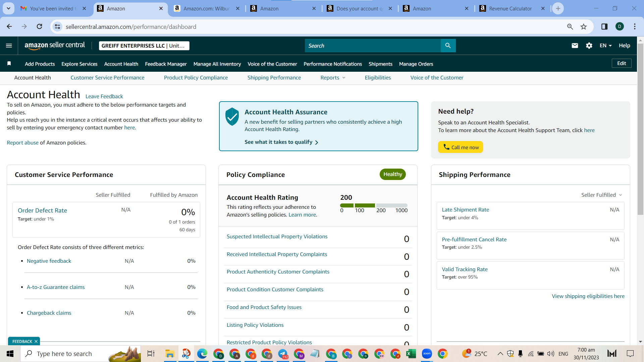Open Excel from the taskbar
Viewport: 644px width, 362px height.
tap(411, 354)
